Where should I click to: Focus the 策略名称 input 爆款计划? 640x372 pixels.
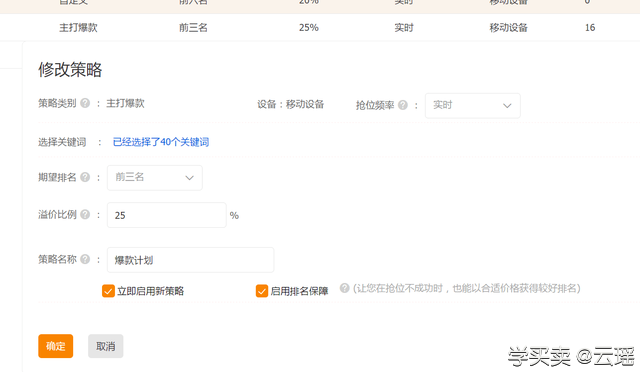click(x=191, y=260)
